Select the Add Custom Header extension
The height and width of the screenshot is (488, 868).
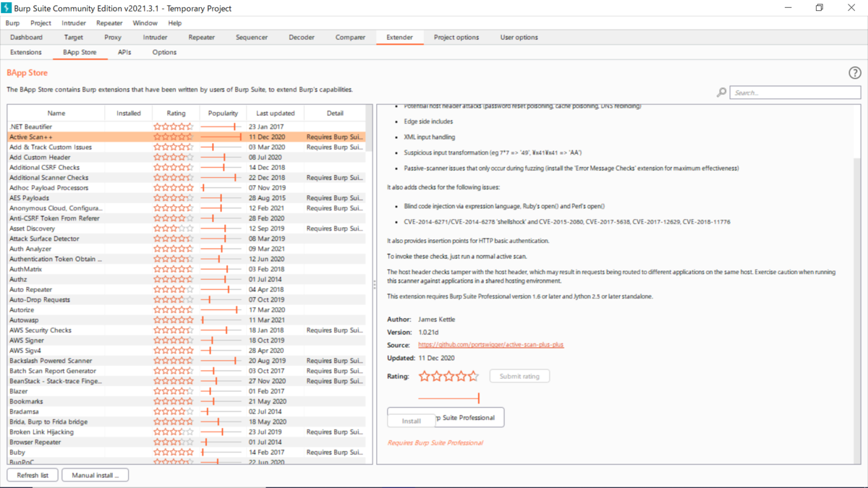click(187, 157)
